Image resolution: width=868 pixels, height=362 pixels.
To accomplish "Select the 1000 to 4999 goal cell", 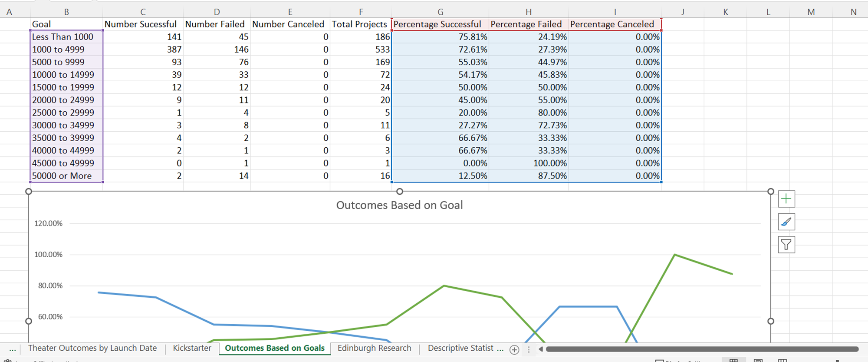I will [66, 50].
